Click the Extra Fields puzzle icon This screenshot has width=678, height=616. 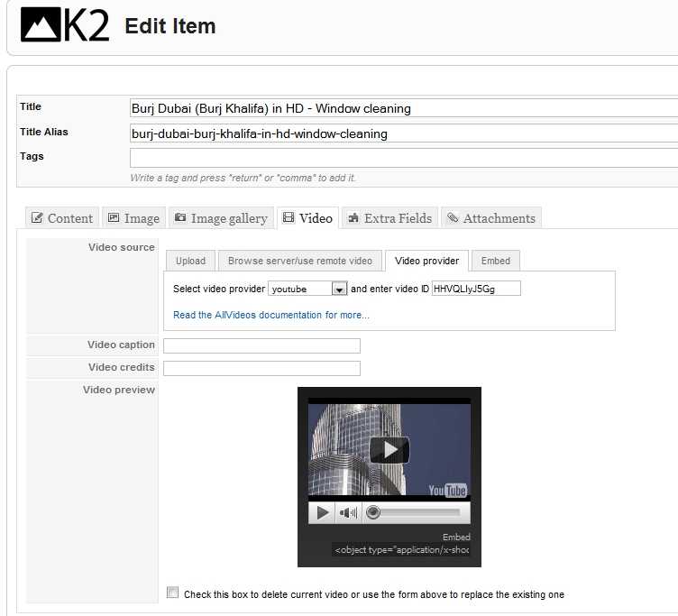353,217
